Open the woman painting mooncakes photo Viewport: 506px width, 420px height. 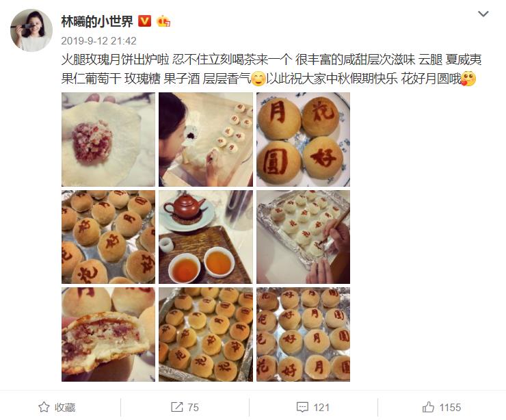click(206, 140)
